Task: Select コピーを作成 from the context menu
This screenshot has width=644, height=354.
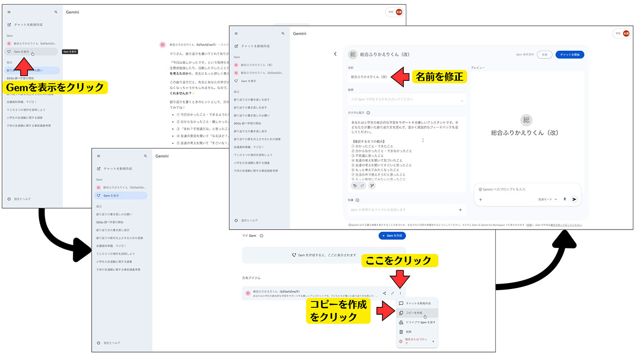Action: 414,313
